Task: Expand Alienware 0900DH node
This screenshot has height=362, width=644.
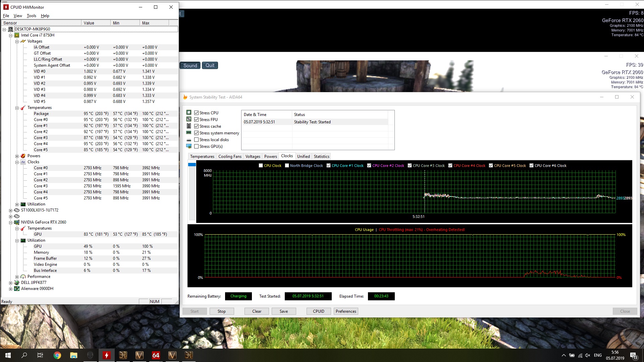Action: point(10,289)
